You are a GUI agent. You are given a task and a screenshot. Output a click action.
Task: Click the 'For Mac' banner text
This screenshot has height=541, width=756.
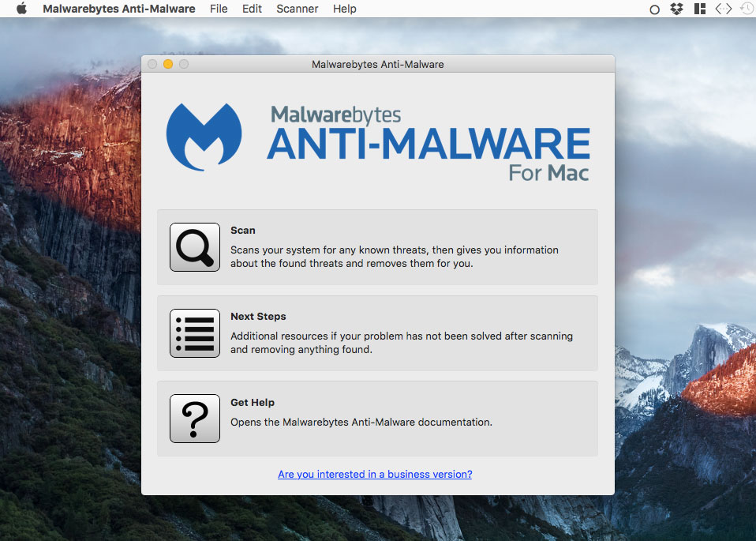point(548,173)
